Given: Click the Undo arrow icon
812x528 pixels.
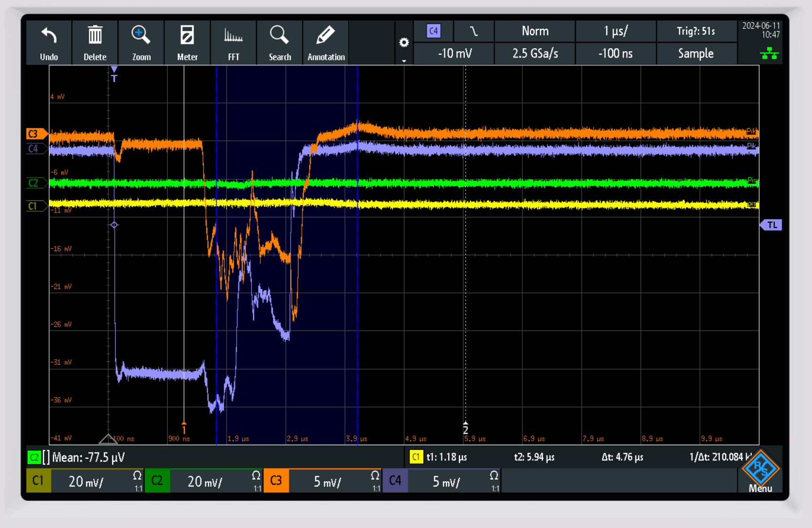Looking at the screenshot, I should tap(49, 36).
